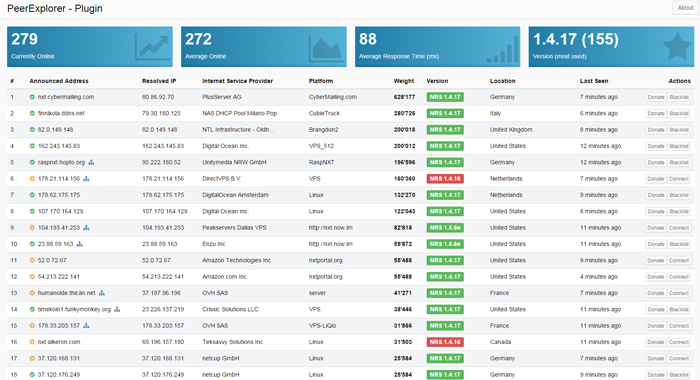Click the NRS 1.5.6e badge for 104.193.41.253
The width and height of the screenshot is (700, 380).
coord(445,228)
